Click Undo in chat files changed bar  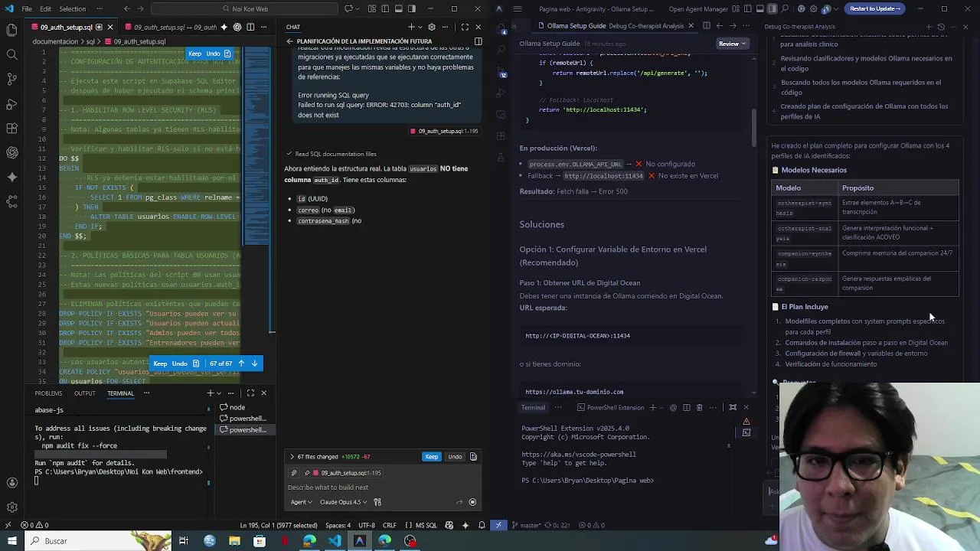[x=455, y=457]
